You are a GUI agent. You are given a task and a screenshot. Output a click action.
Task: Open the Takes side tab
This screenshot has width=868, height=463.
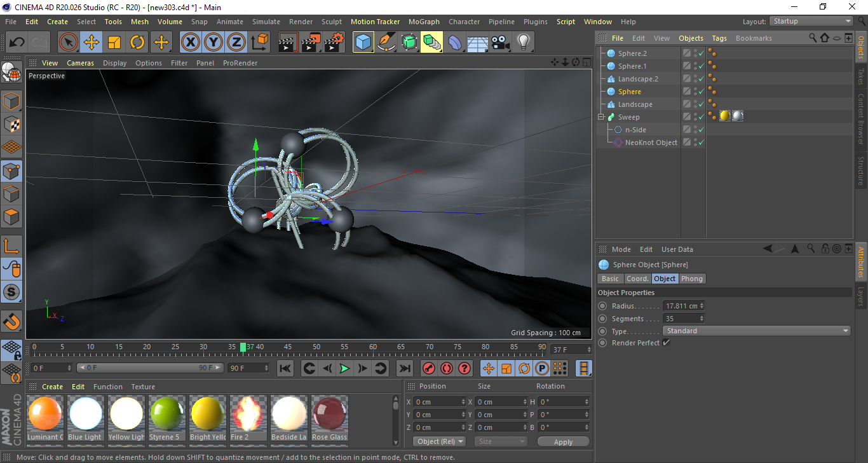tap(861, 76)
